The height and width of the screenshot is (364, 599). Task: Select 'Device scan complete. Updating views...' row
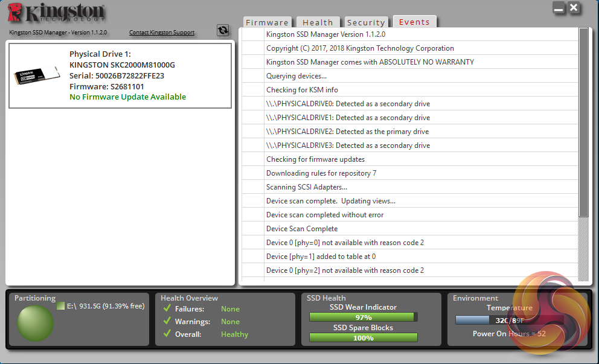click(x=410, y=201)
